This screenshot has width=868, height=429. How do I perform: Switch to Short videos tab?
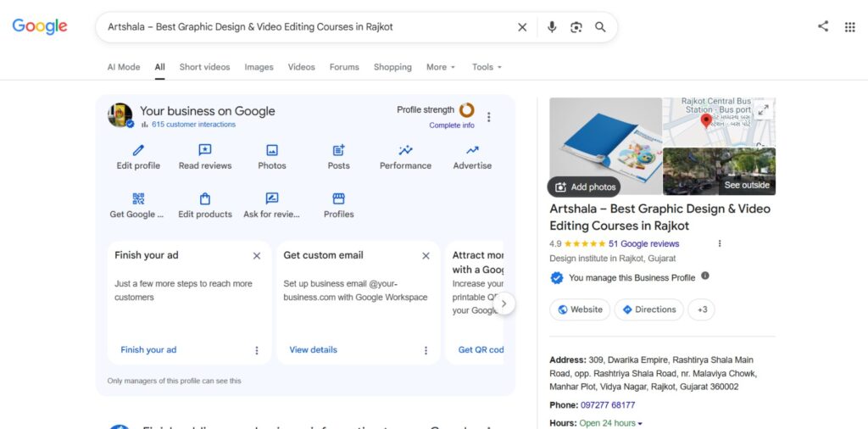[x=204, y=67]
